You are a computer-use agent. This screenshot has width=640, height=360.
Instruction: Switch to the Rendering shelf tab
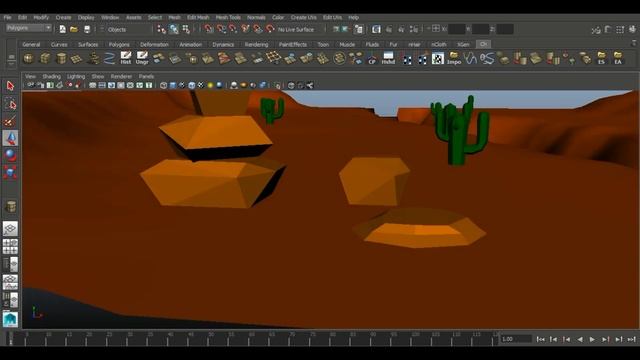pos(256,44)
